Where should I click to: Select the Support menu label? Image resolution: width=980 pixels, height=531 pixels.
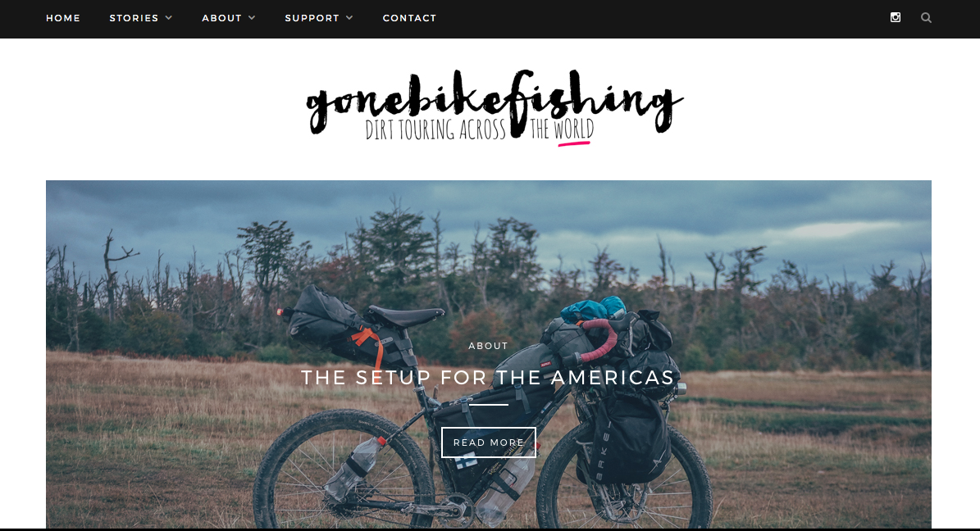pos(312,18)
